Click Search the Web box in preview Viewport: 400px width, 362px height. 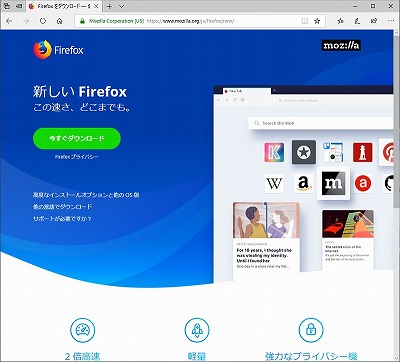[x=322, y=123]
